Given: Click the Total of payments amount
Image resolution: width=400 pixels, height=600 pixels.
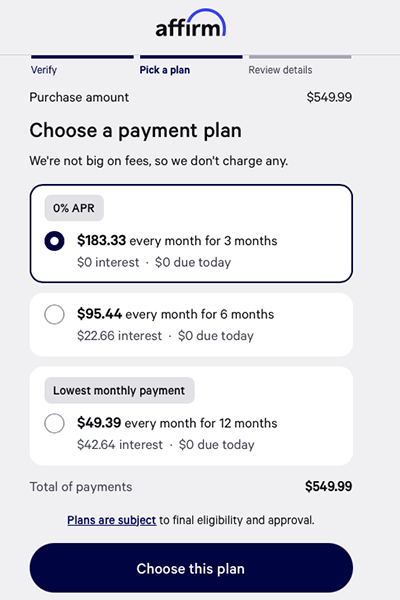Looking at the screenshot, I should click(328, 486).
